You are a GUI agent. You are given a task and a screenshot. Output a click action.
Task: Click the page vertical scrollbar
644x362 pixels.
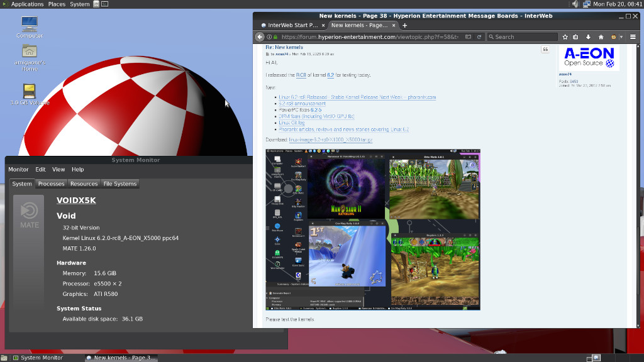point(638,185)
